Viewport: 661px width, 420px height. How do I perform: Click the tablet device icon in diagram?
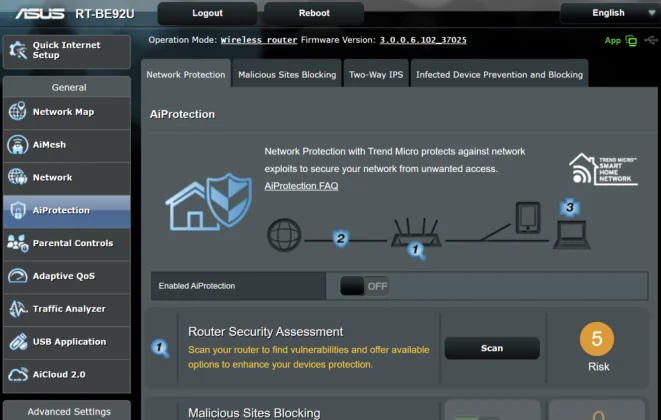click(528, 218)
